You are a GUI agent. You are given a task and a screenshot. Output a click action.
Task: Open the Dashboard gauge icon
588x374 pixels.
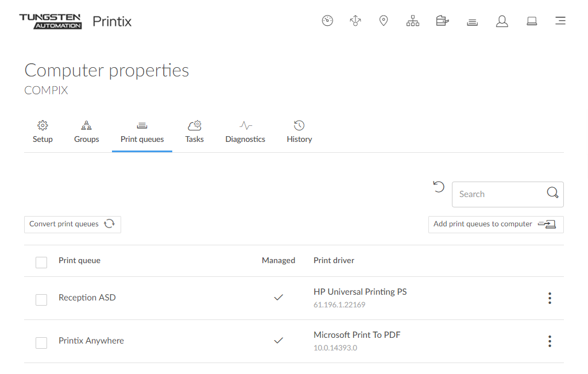click(x=327, y=21)
